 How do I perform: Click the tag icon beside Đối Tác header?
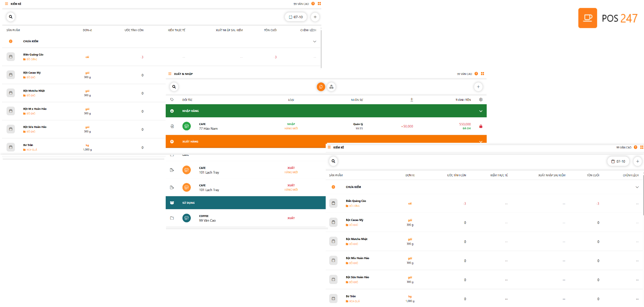[x=172, y=100]
